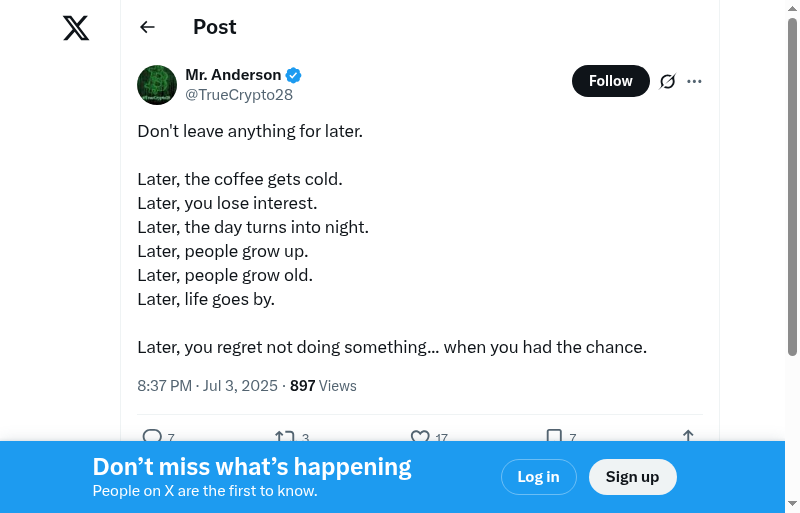Image resolution: width=800 pixels, height=513 pixels.
Task: Click the X logo
Action: [x=76, y=28]
